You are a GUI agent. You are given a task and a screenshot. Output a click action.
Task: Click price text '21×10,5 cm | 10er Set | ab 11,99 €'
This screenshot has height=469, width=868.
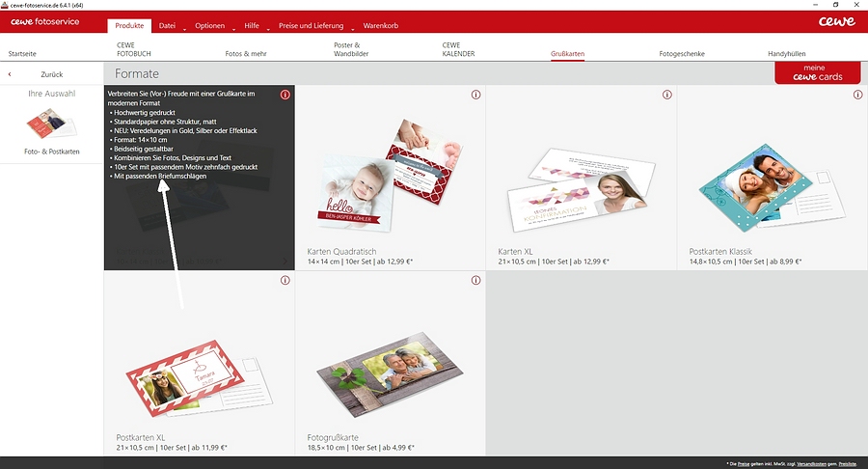point(172,448)
